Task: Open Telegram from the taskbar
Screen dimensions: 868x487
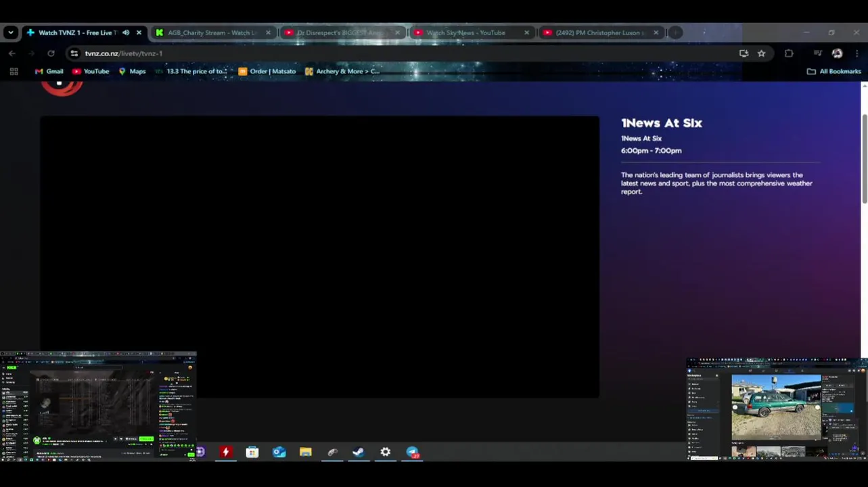Action: point(413,452)
